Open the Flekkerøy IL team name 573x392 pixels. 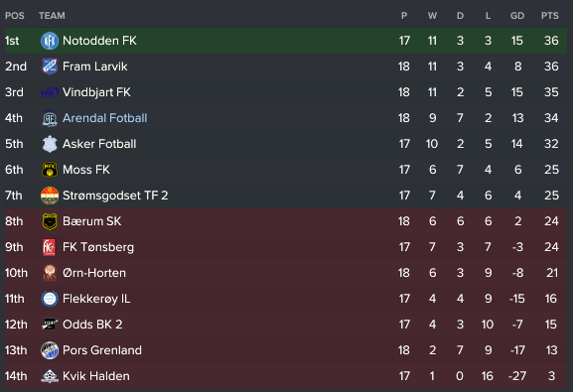point(96,299)
